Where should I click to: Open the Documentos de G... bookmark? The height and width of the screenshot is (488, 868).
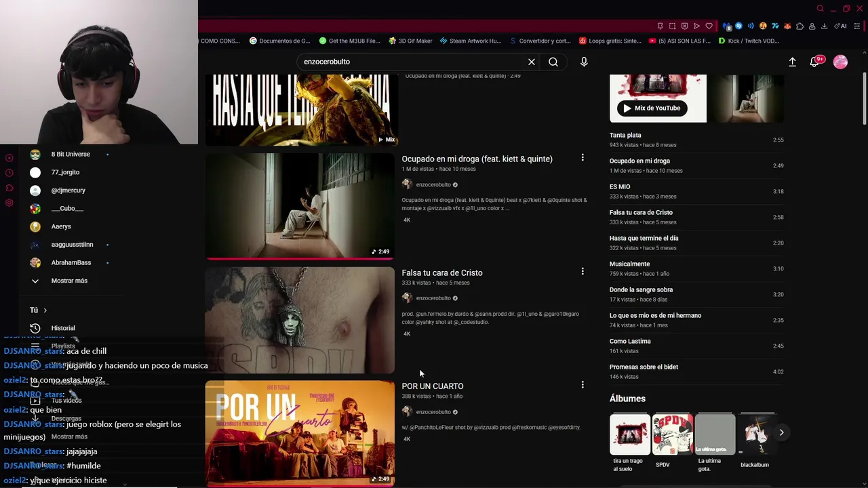click(279, 41)
